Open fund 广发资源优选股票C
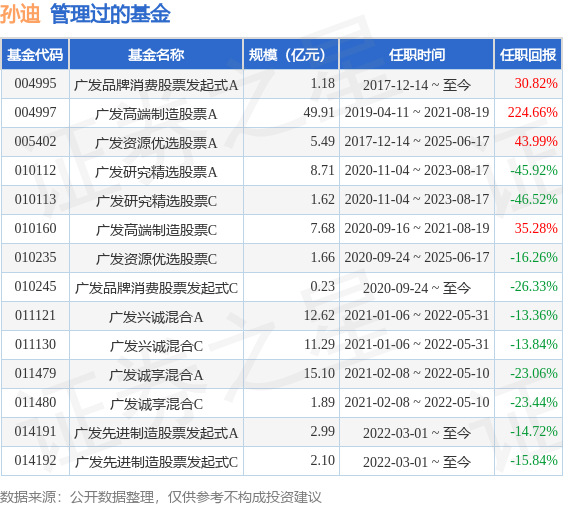Image resolution: width=563 pixels, height=506 pixels. pyautogui.click(x=156, y=259)
